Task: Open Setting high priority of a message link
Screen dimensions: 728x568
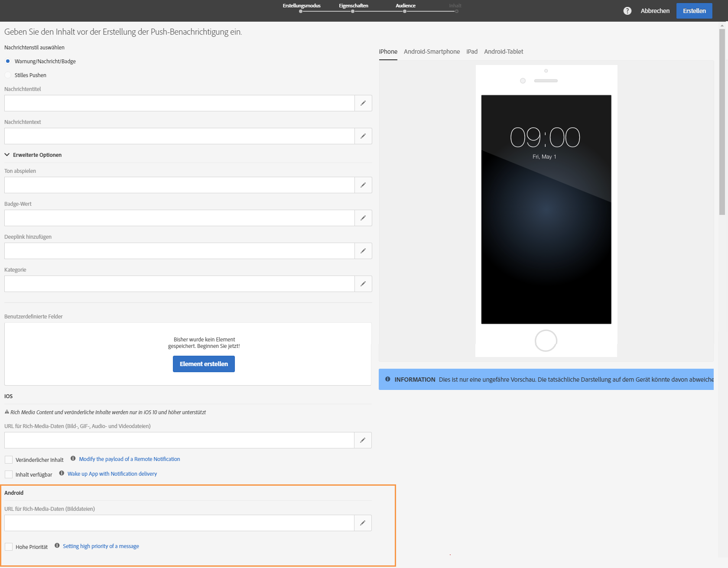Action: (x=101, y=546)
